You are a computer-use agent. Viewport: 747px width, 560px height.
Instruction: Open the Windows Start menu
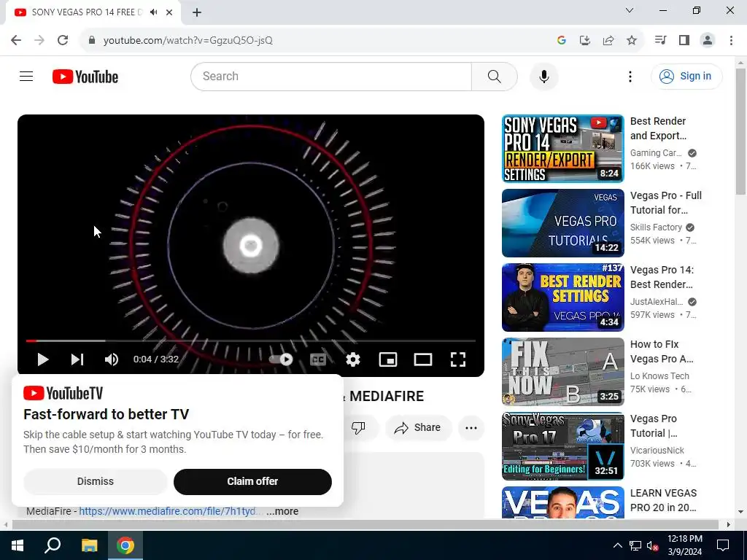[x=18, y=545]
